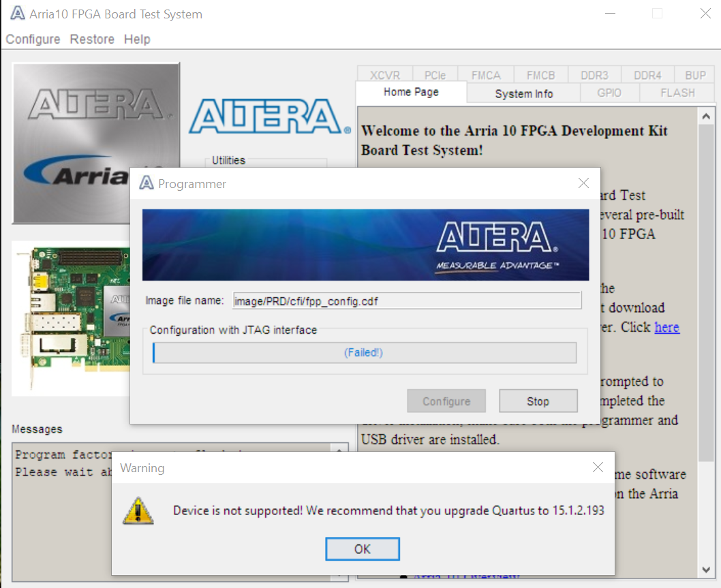Click the 'Configuration with JTAG interface' label

tap(233, 330)
